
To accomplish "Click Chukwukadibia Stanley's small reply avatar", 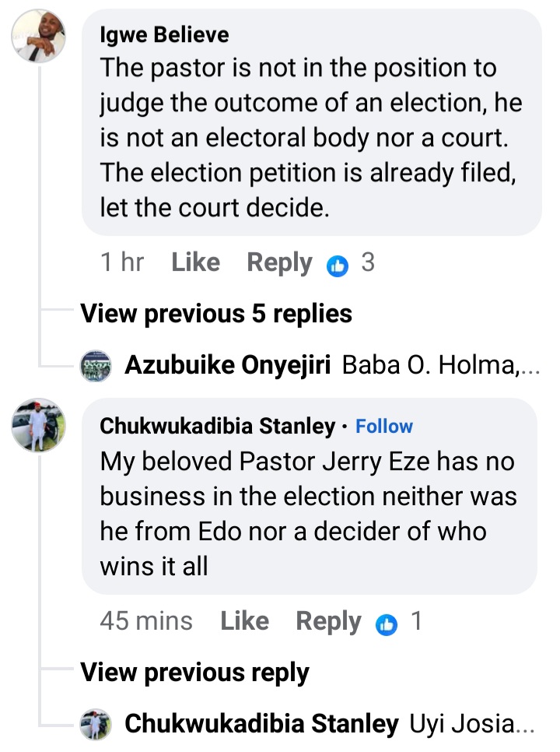I will pyautogui.click(x=96, y=725).
